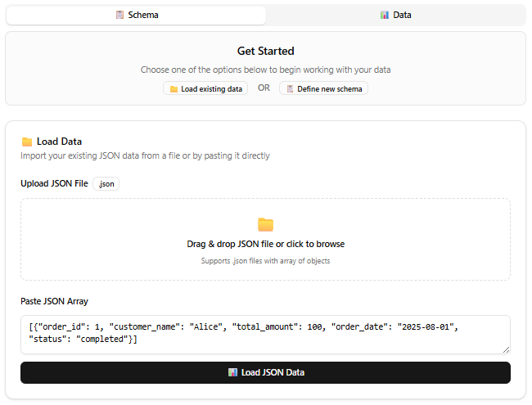Click folder icon beside Load Data heading
The width and height of the screenshot is (532, 405).
(27, 142)
